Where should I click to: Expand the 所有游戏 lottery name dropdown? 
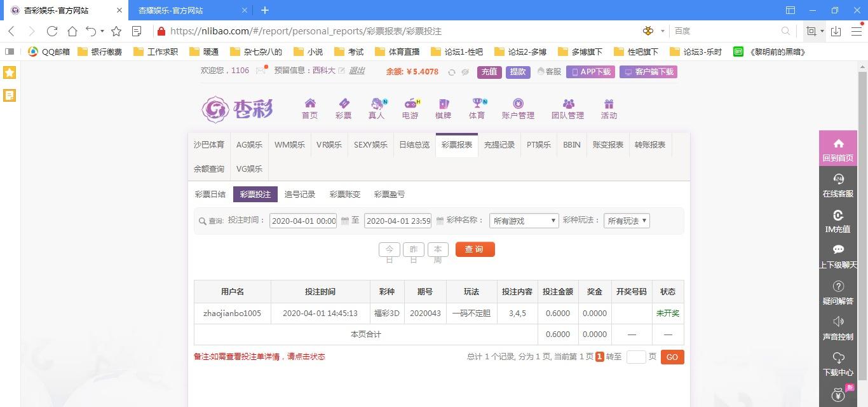click(x=524, y=221)
